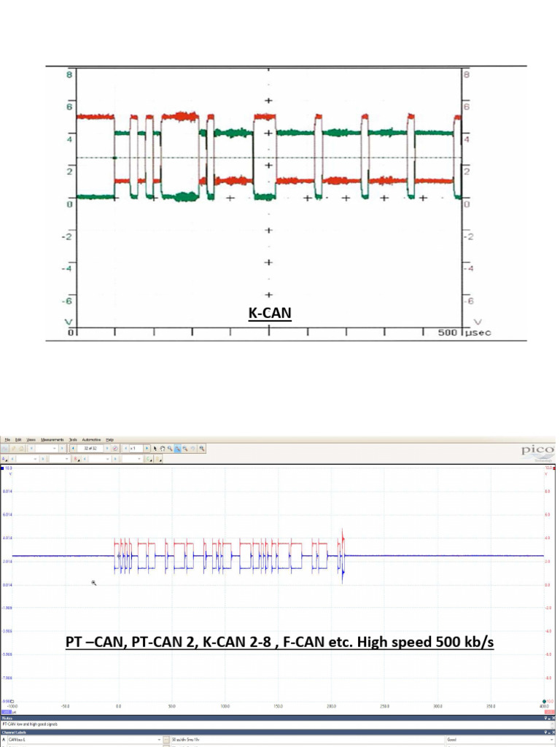Go to previous waveform buffer

click(x=73, y=449)
